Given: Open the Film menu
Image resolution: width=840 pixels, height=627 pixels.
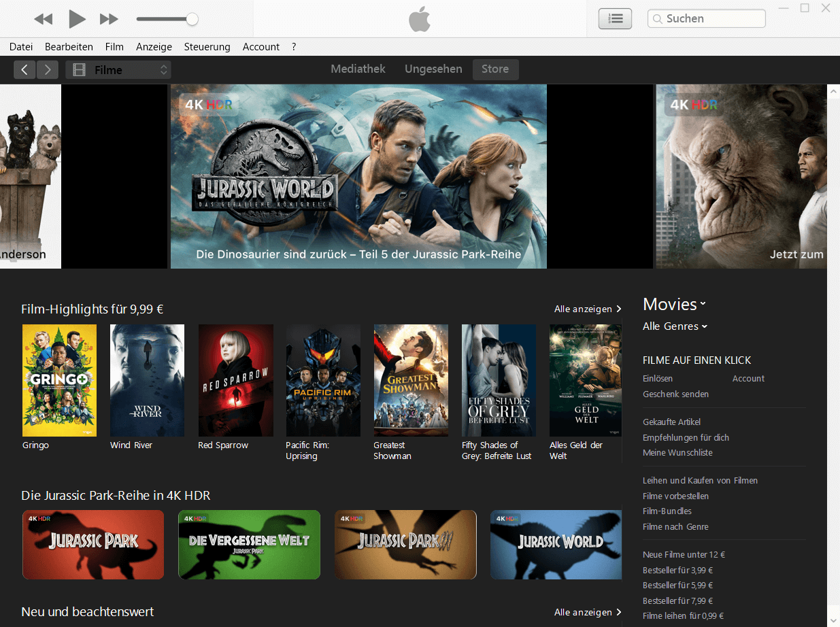Looking at the screenshot, I should tap(114, 47).
